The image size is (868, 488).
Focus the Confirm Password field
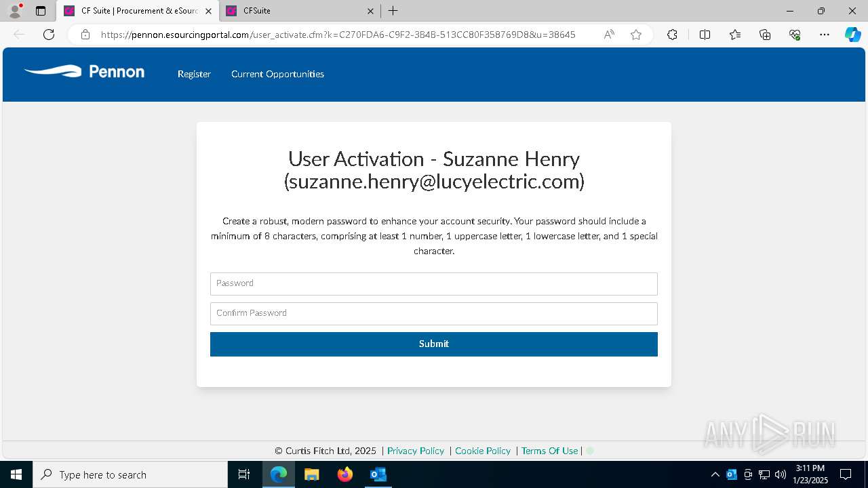tap(434, 314)
